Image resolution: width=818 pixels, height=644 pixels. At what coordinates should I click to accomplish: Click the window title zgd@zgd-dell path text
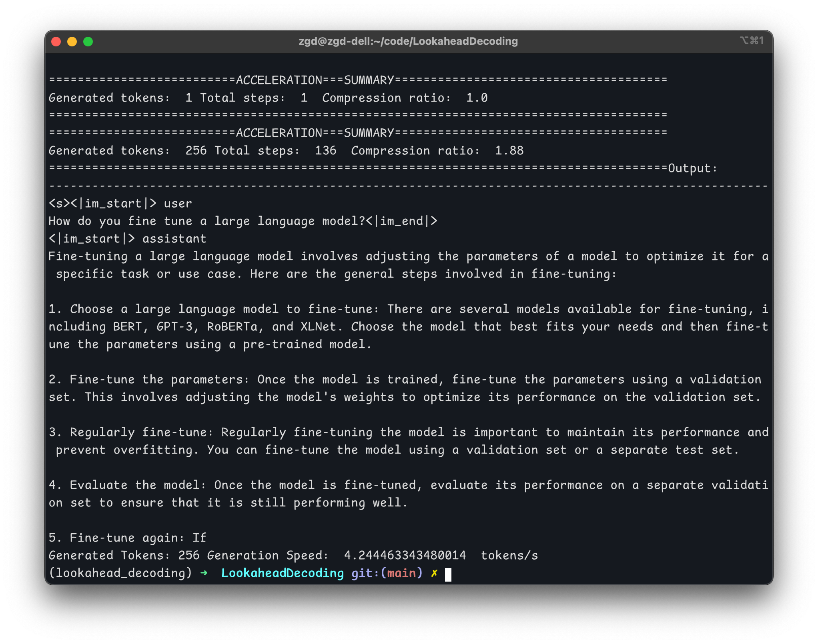pos(408,41)
